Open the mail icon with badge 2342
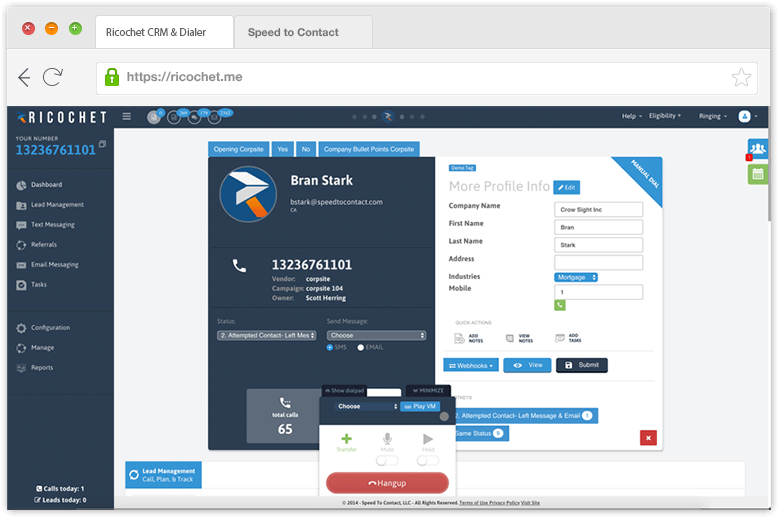Image resolution: width=778 pixels, height=517 pixels. click(x=215, y=117)
